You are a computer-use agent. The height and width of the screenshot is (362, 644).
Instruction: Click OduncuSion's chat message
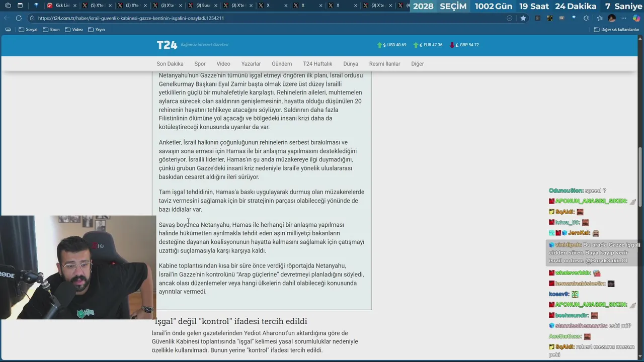(578, 191)
